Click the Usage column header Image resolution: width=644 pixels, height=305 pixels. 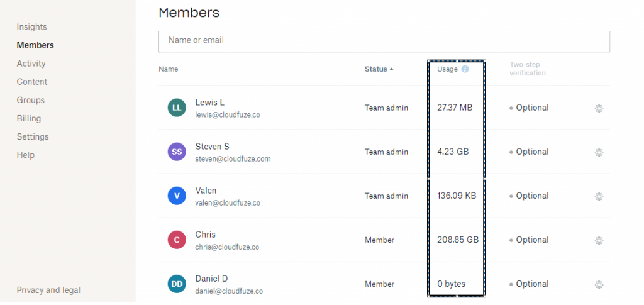click(x=447, y=69)
